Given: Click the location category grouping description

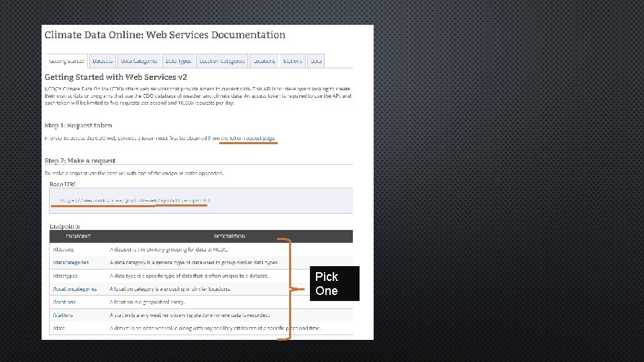Looking at the screenshot, I should coord(170,289).
